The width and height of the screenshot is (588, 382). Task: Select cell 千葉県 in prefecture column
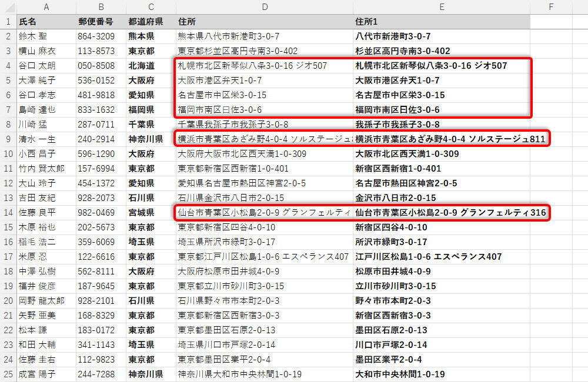151,125
